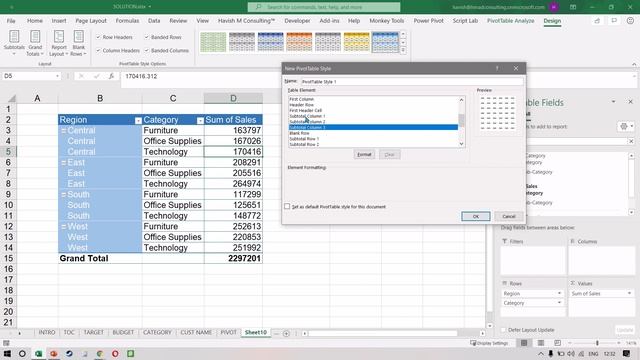This screenshot has width=640, height=360.
Task: Switch to the INTRO sheet tab
Action: coord(47,333)
